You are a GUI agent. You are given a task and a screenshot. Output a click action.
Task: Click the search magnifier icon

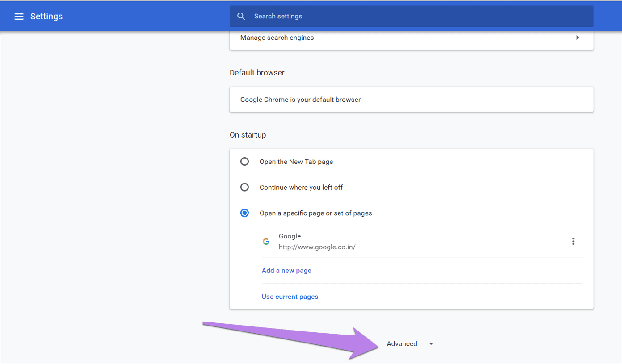coord(241,17)
